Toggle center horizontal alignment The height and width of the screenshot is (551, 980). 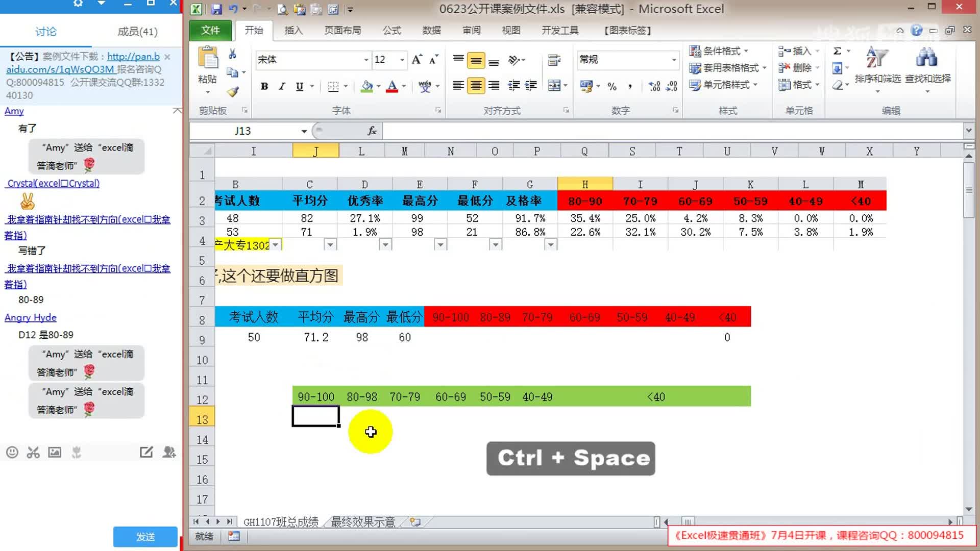click(x=476, y=86)
